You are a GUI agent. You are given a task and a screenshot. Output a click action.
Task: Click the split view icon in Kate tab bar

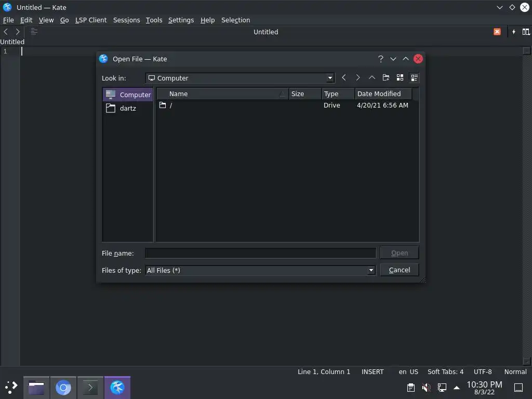[x=526, y=32]
